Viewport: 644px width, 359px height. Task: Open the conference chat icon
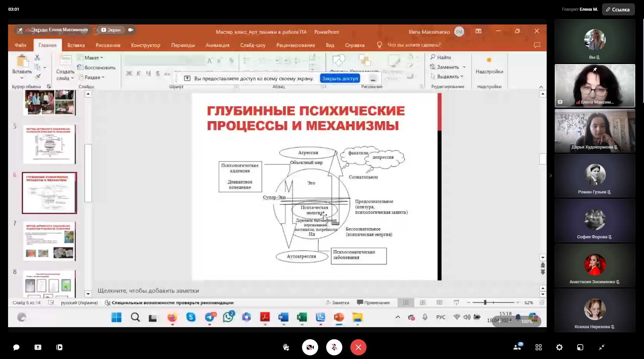coord(16,347)
